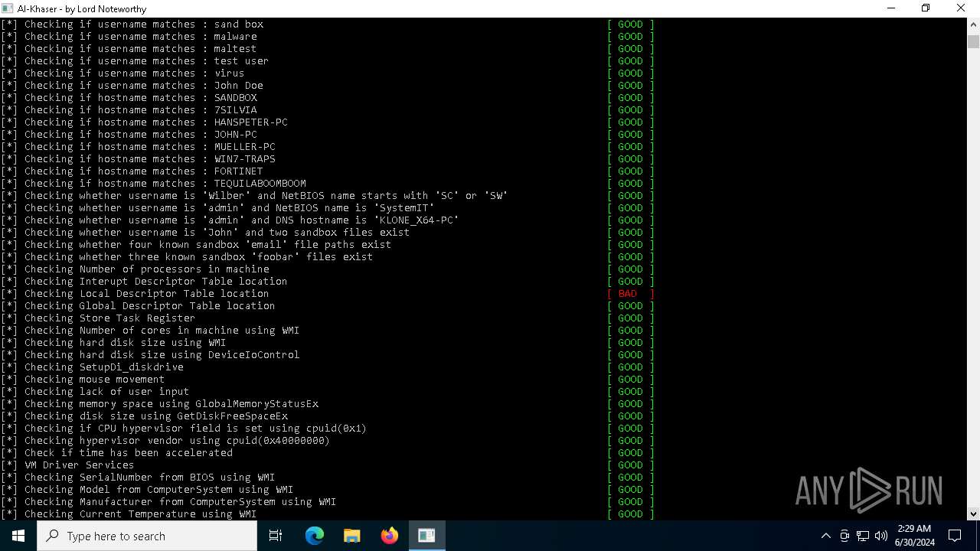This screenshot has width=980, height=551.
Task: Select line 'hard disk size using DeviceIoControl'
Action: pyautogui.click(x=150, y=354)
